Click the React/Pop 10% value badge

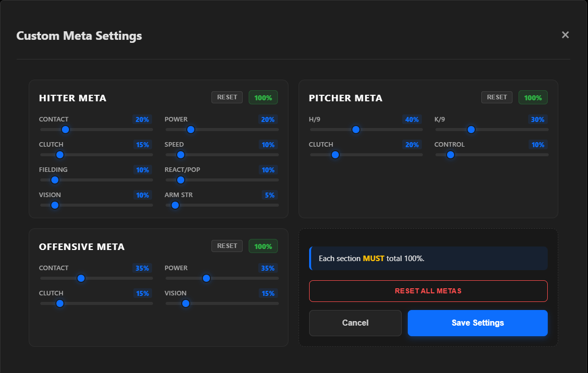point(268,170)
